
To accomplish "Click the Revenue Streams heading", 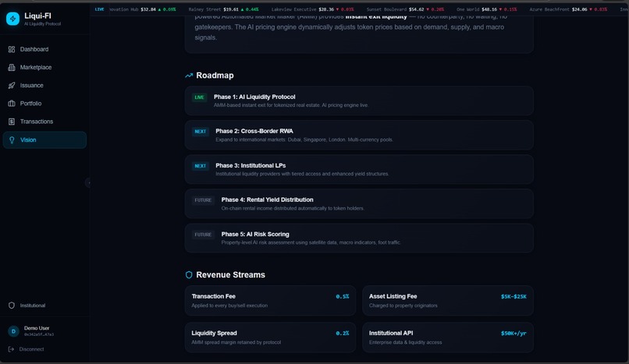I will tap(231, 274).
